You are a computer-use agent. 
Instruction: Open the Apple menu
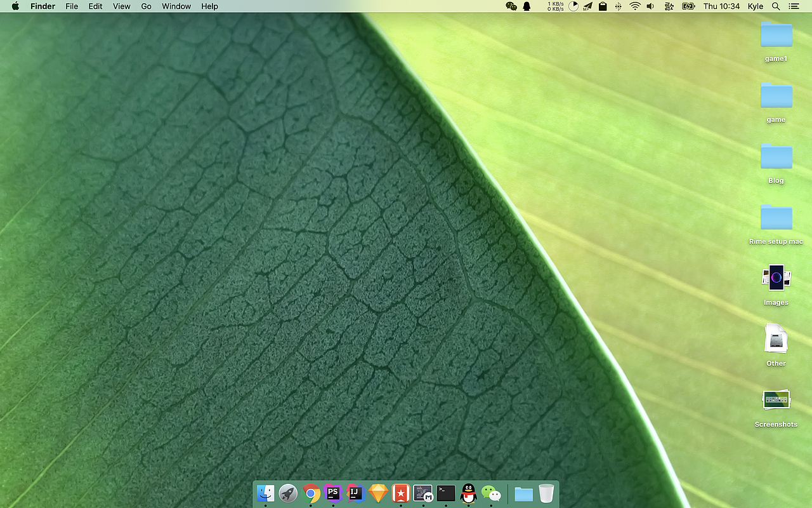point(15,6)
